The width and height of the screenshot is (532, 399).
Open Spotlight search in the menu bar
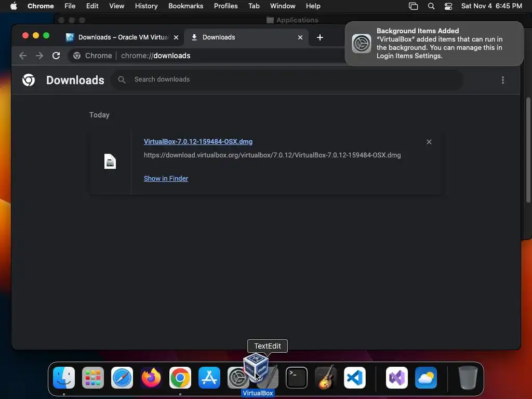pyautogui.click(x=431, y=6)
